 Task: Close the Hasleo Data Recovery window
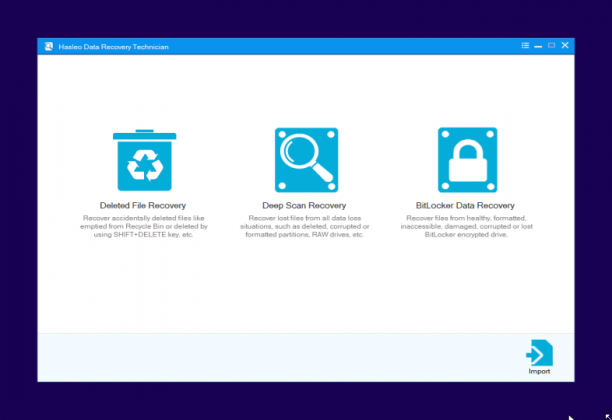pos(565,45)
